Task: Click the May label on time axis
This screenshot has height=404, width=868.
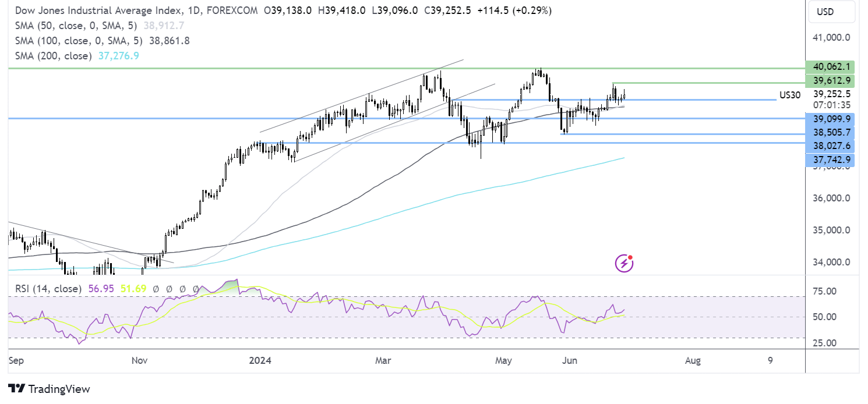Action: point(503,360)
